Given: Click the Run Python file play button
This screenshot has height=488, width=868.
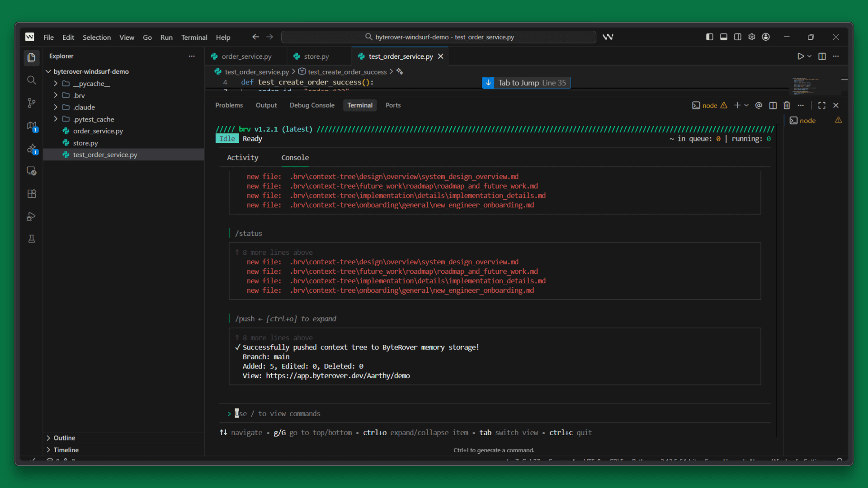Looking at the screenshot, I should 800,56.
